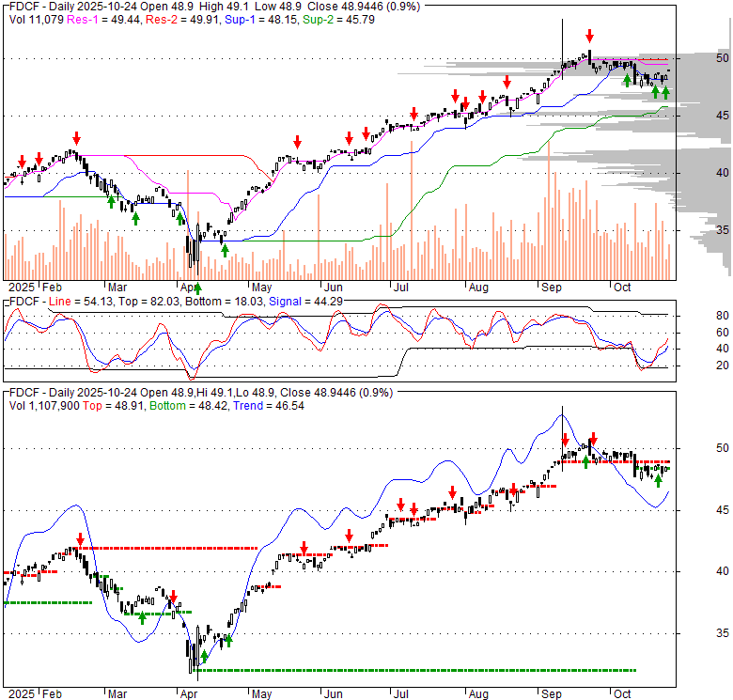Click the Res-1 = 49.44 label
Image resolution: width=733 pixels, height=700 pixels.
(103, 20)
